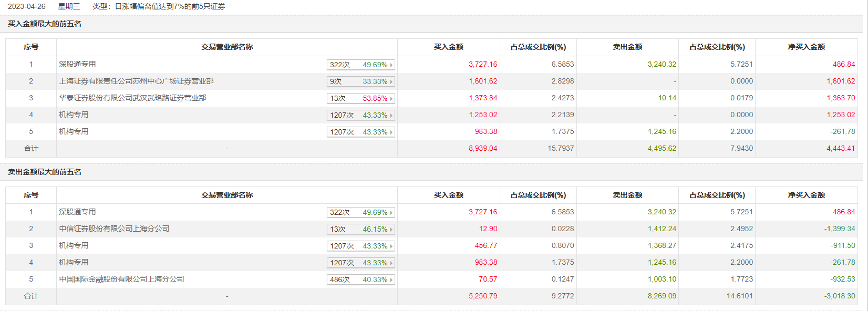Image resolution: width=868 pixels, height=311 pixels.
Task: Open 中国国际金融股份有限公司上海分公司 link
Action: (x=121, y=279)
